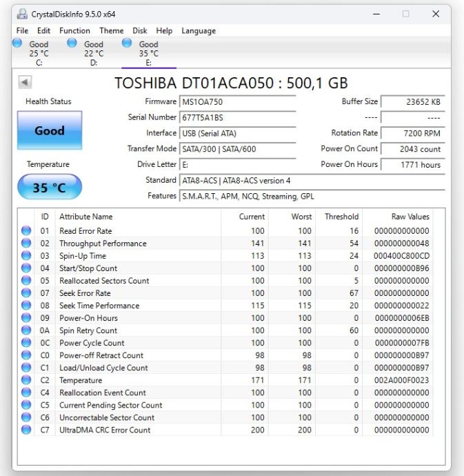Viewport: 464px width, 476px height.
Task: Click the Worst column header
Action: point(292,217)
